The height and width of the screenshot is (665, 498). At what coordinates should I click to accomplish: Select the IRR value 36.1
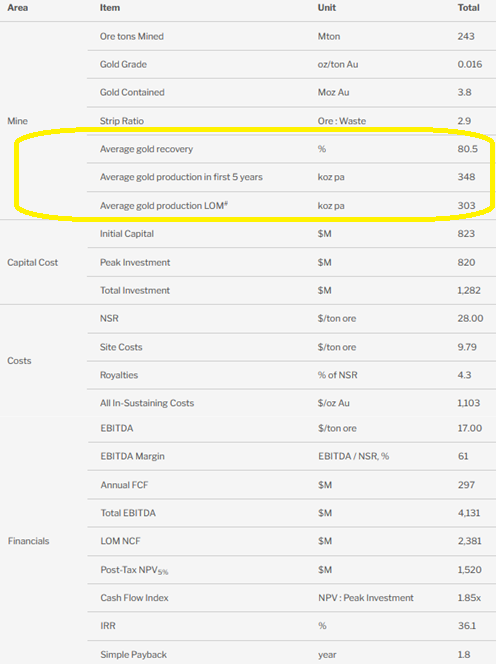(467, 626)
